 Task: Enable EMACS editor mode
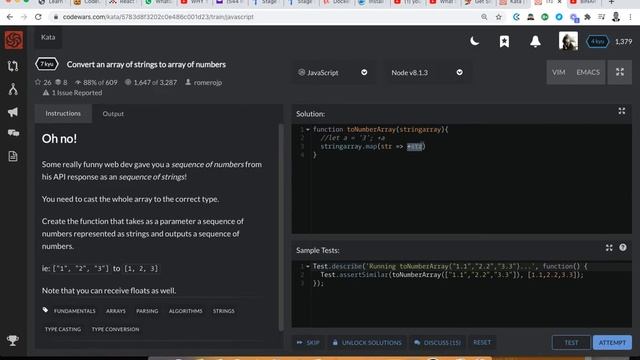click(x=588, y=72)
